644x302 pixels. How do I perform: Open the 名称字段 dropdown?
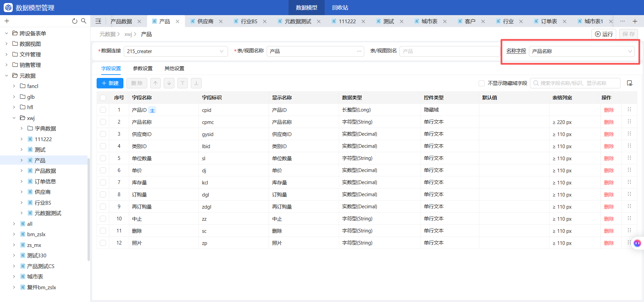click(x=582, y=51)
